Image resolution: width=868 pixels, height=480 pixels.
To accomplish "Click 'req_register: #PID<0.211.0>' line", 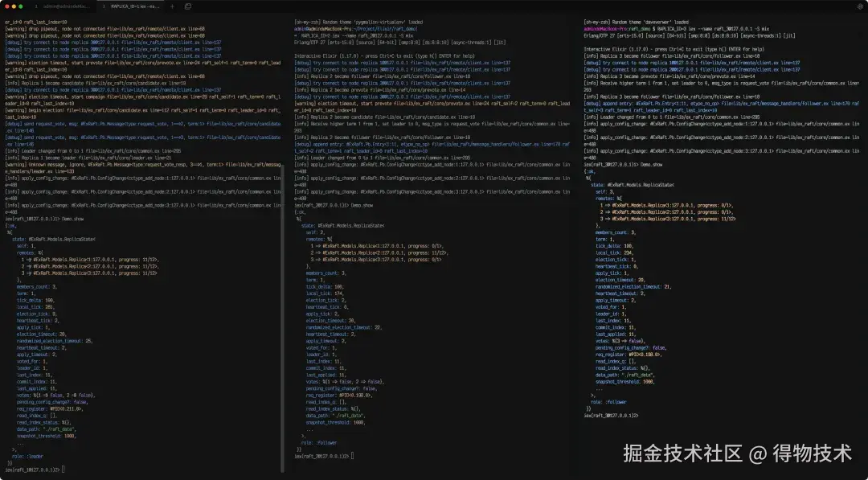I will coord(50,409).
